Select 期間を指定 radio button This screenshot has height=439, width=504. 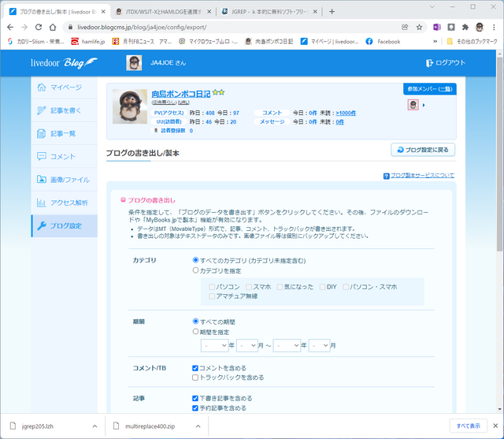[195, 331]
